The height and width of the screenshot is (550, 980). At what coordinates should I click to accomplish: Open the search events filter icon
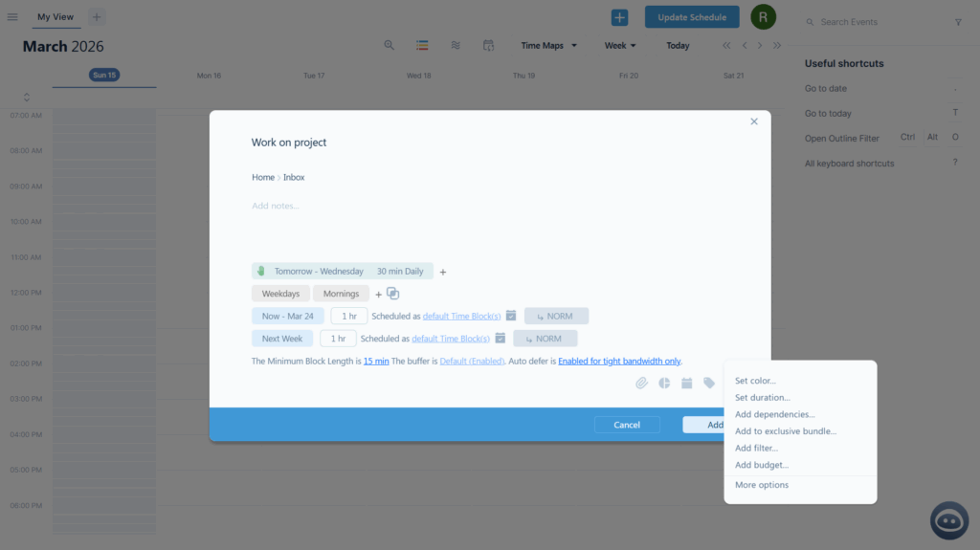(x=958, y=22)
